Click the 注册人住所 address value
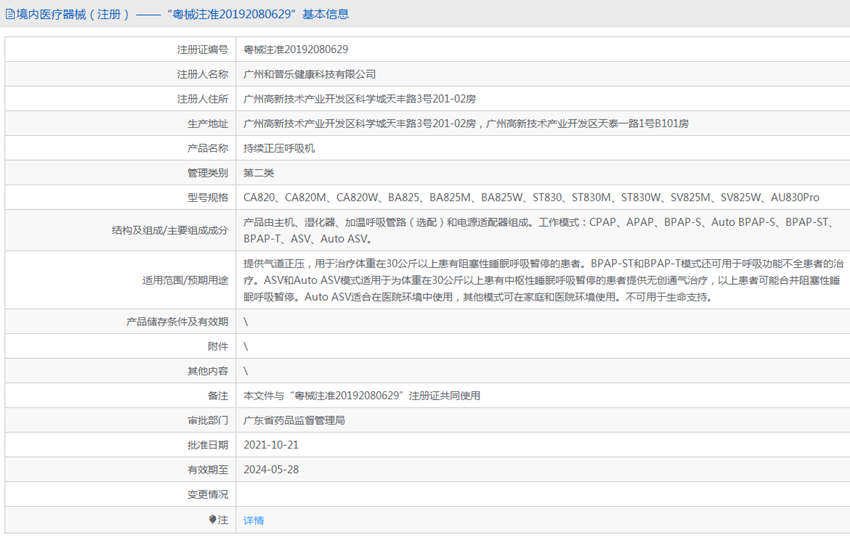Screen dimensions: 850x537 coord(359,99)
